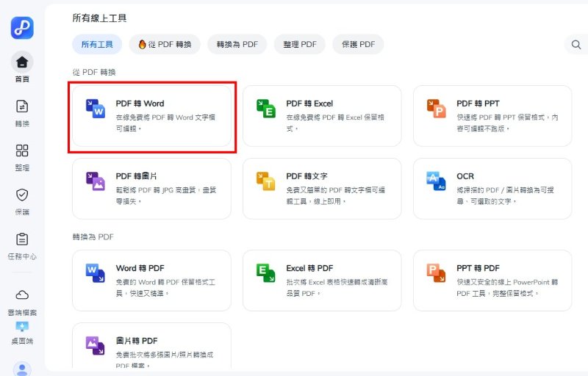Open the 整理 sidebar icon
This screenshot has height=376, width=588.
[x=22, y=151]
